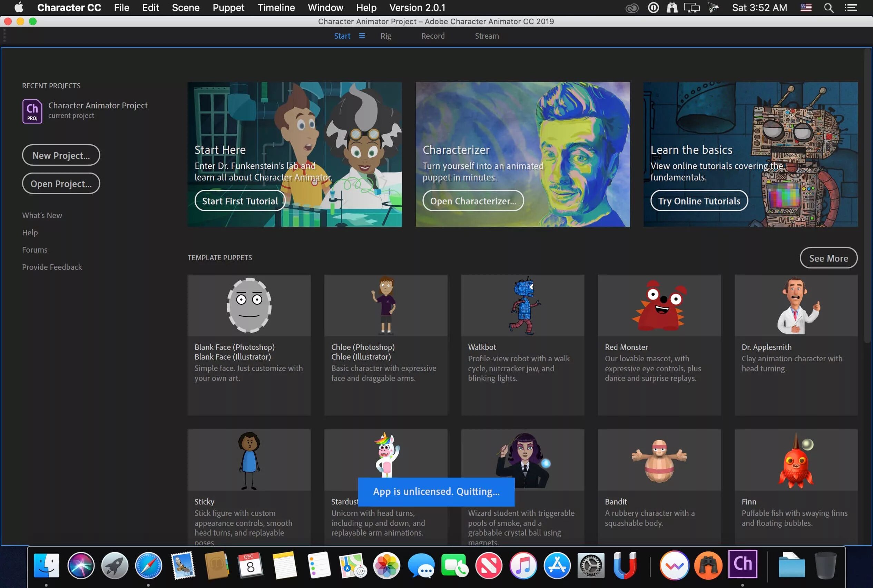The width and height of the screenshot is (873, 588).
Task: Open the Launchpad rocket icon
Action: [x=115, y=566]
